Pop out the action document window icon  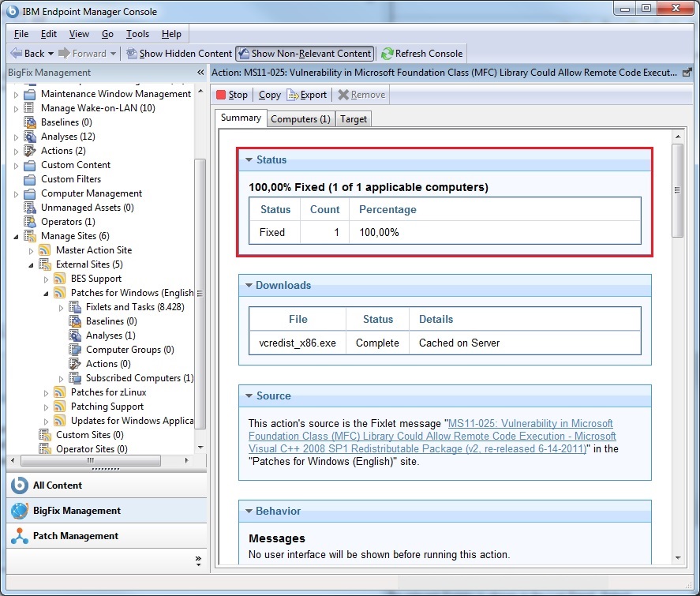click(x=687, y=73)
